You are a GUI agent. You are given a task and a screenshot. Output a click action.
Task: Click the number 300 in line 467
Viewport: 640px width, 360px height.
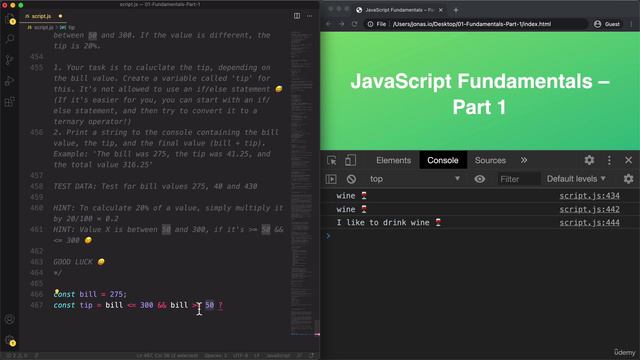[x=147, y=305]
